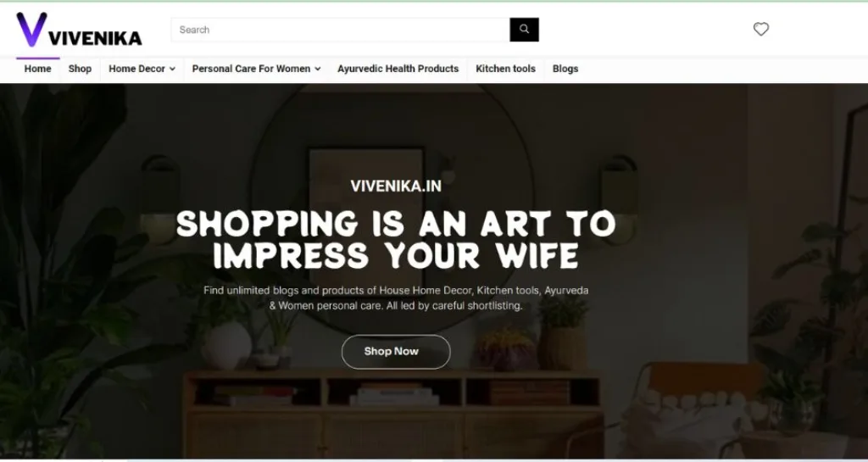Click in the Search input field

pyautogui.click(x=340, y=30)
